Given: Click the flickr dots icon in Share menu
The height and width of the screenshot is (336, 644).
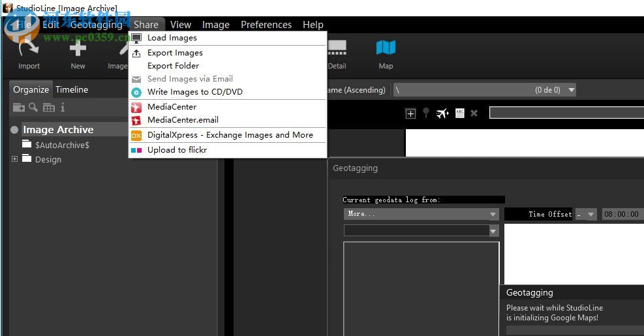Looking at the screenshot, I should [136, 150].
